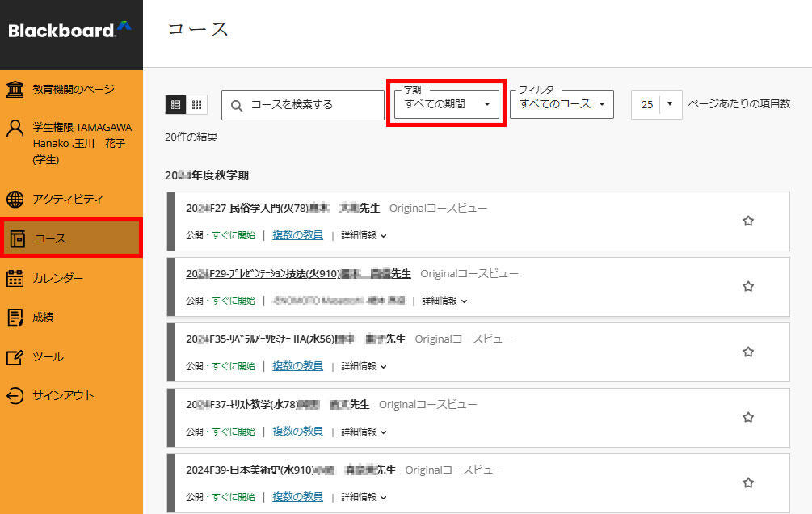
Task: Open the 学期 すべての期間 dropdown
Action: click(446, 104)
